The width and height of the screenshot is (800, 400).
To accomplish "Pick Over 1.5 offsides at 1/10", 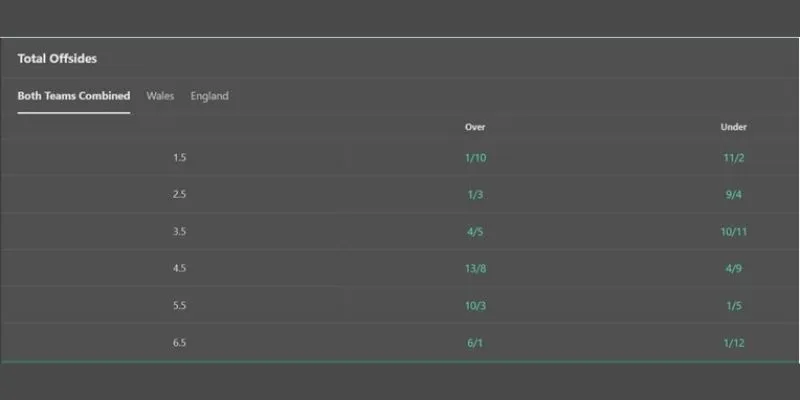I will [x=475, y=158].
